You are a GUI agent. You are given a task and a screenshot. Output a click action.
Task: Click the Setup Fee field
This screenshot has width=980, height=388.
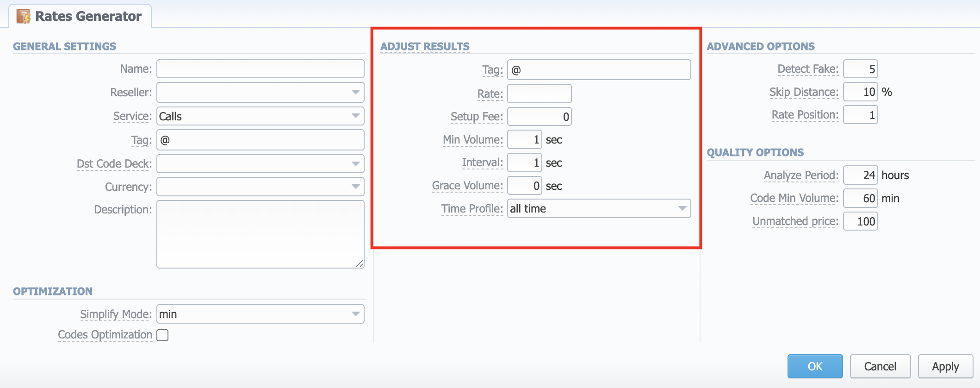540,117
